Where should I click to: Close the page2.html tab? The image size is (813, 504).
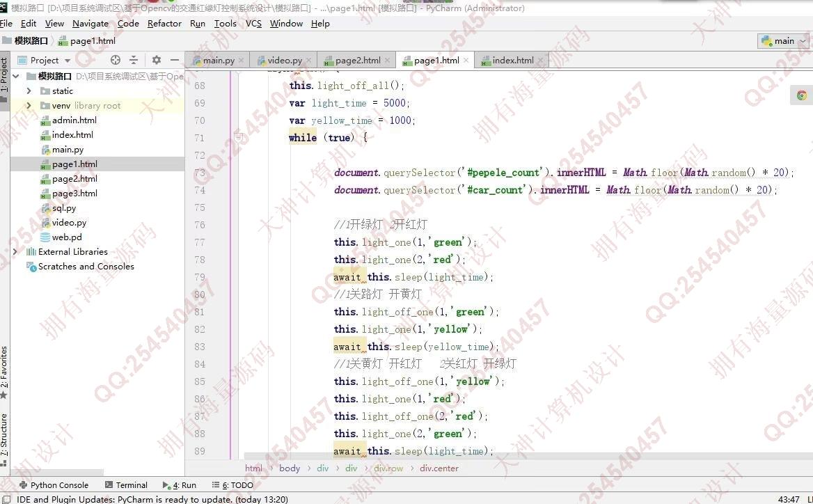point(387,61)
